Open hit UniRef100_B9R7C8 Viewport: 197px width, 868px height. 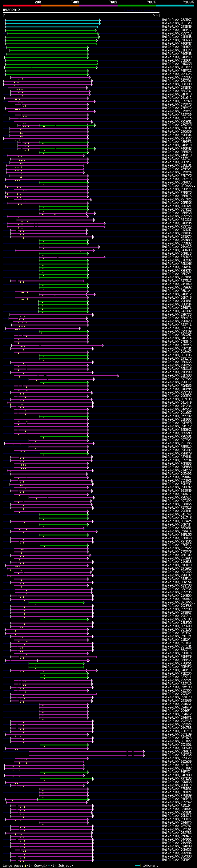click(177, 315)
